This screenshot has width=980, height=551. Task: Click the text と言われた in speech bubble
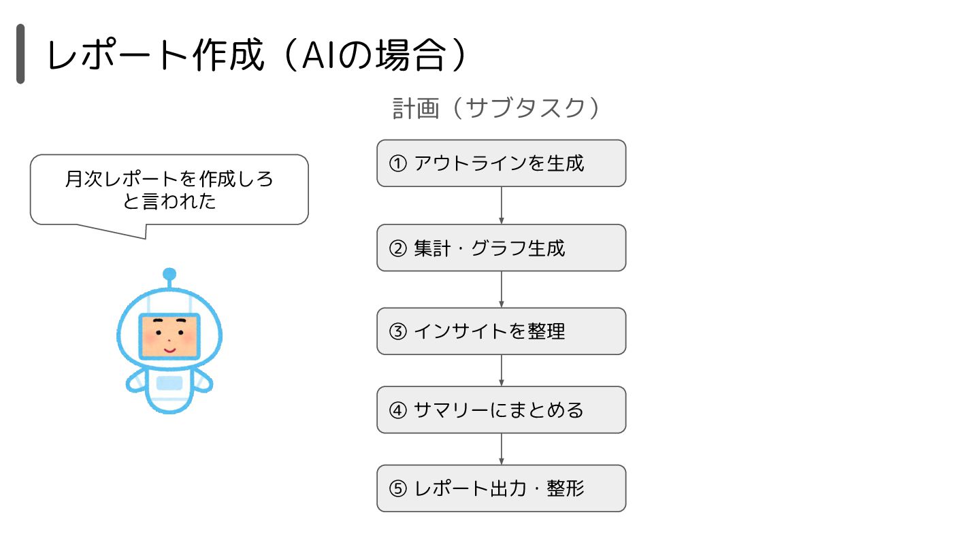click(x=169, y=203)
